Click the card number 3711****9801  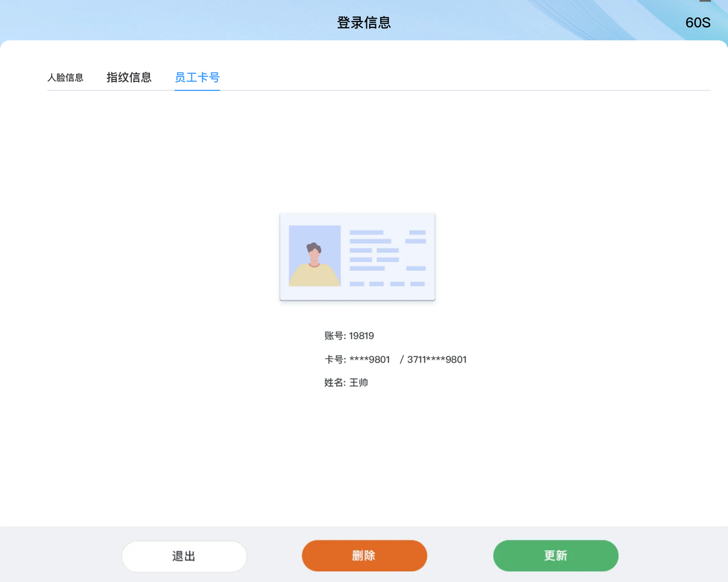(437, 360)
